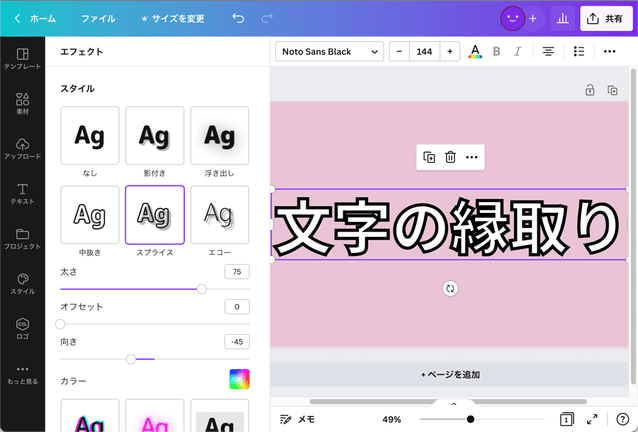Image resolution: width=638 pixels, height=432 pixels.
Task: Click the 共有 share button
Action: click(x=606, y=18)
